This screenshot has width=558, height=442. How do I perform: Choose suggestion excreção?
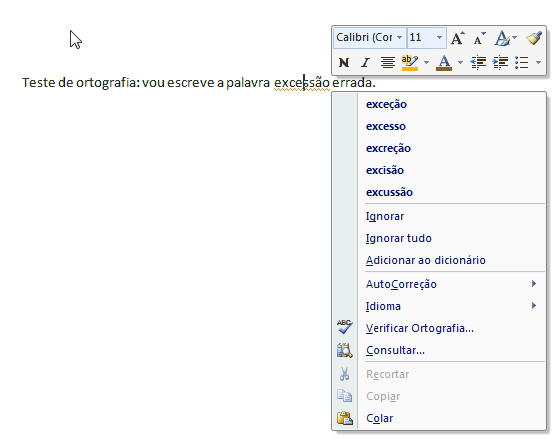click(x=388, y=148)
